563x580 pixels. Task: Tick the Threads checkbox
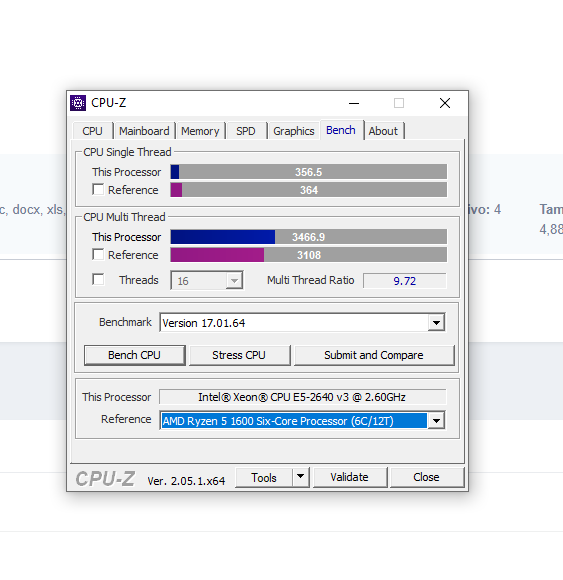98,279
